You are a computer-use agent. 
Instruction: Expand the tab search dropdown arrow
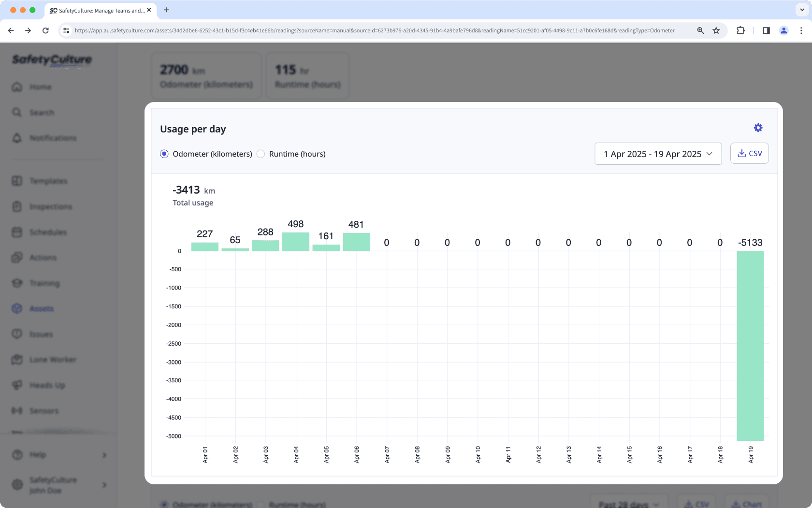pyautogui.click(x=802, y=10)
